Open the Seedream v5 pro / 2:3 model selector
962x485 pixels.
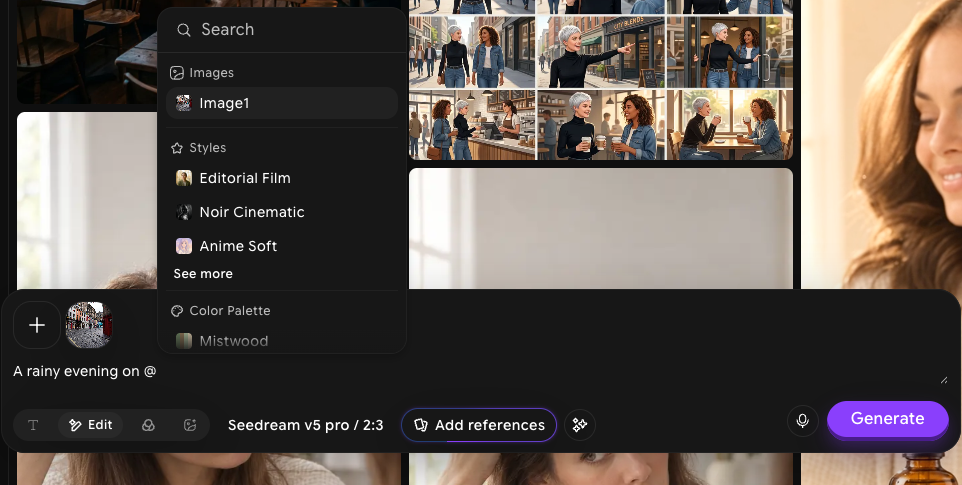306,425
